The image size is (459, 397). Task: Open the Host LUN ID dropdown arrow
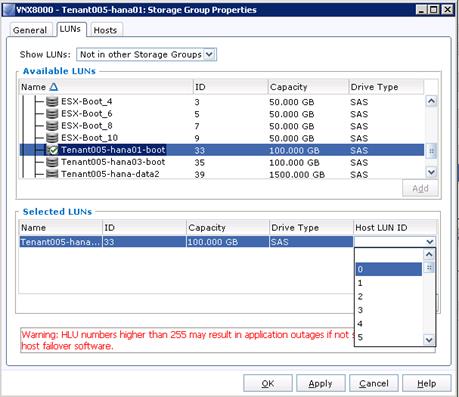tap(430, 242)
